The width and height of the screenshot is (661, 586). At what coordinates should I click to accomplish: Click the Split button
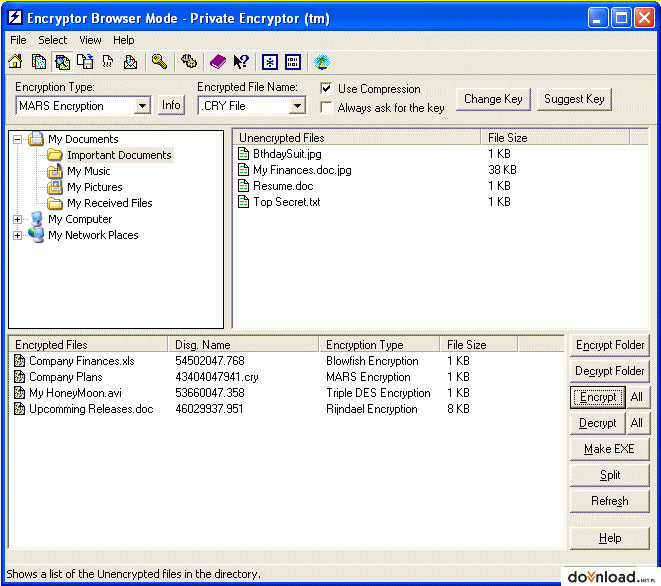point(610,475)
